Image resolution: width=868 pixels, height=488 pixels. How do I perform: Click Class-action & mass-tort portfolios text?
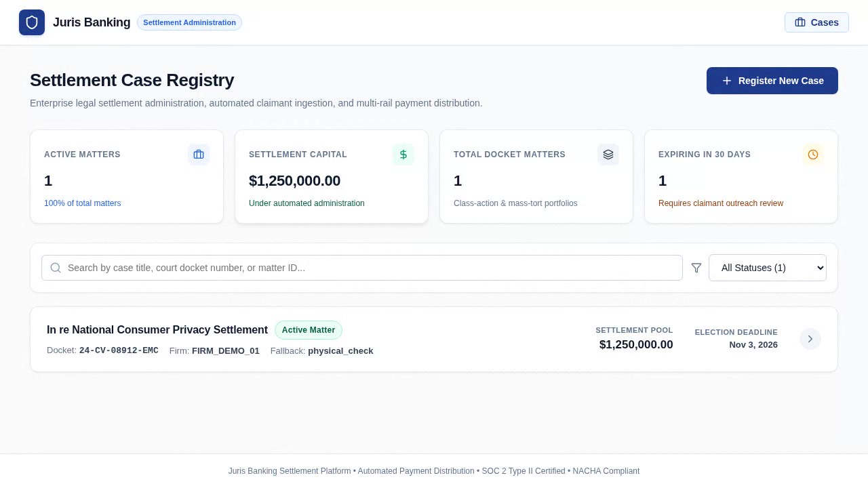point(515,203)
